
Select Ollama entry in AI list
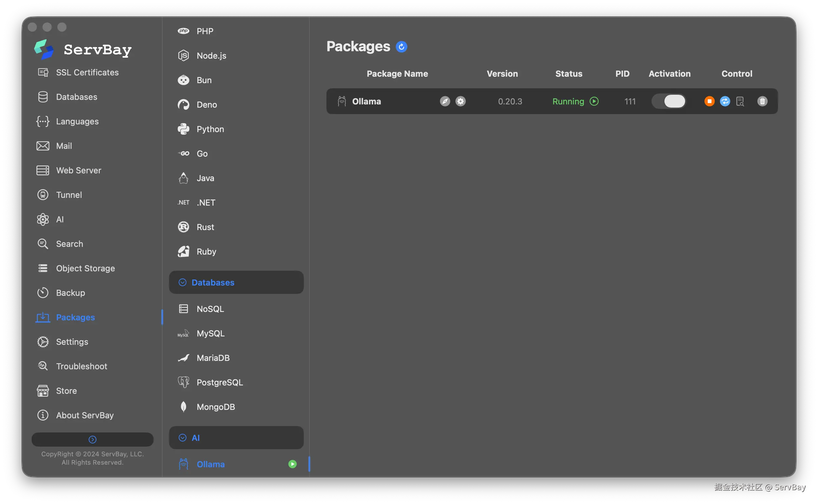pyautogui.click(x=211, y=464)
